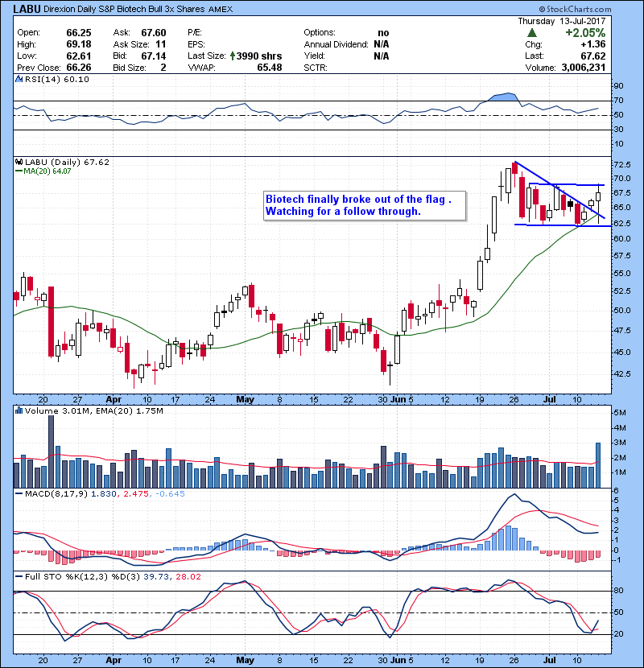Click the Annual Dividend N/A value
The height and width of the screenshot is (668, 644).
tap(382, 44)
